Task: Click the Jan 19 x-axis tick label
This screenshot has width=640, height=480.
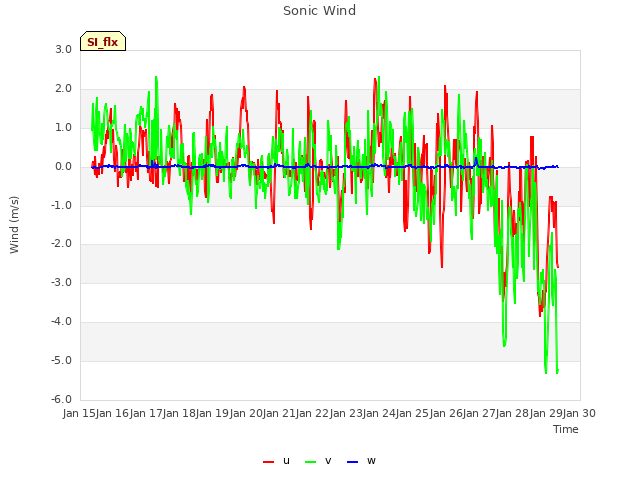Action: (x=212, y=413)
